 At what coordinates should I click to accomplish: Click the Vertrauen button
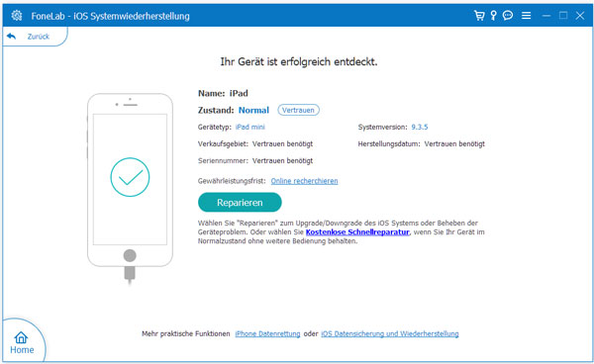(298, 110)
